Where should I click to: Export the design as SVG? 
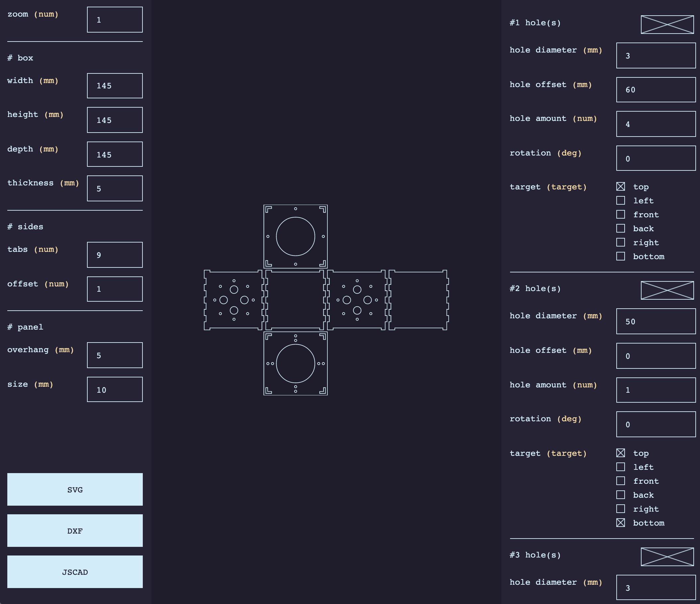pyautogui.click(x=75, y=489)
